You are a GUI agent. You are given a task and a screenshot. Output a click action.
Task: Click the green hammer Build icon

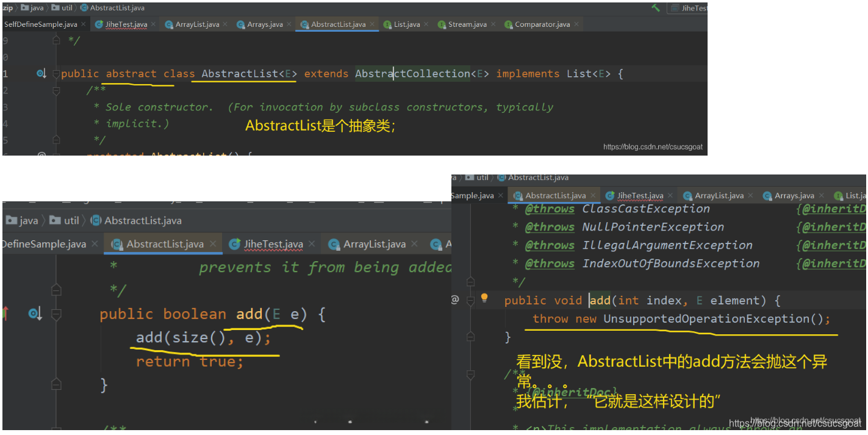pos(656,8)
